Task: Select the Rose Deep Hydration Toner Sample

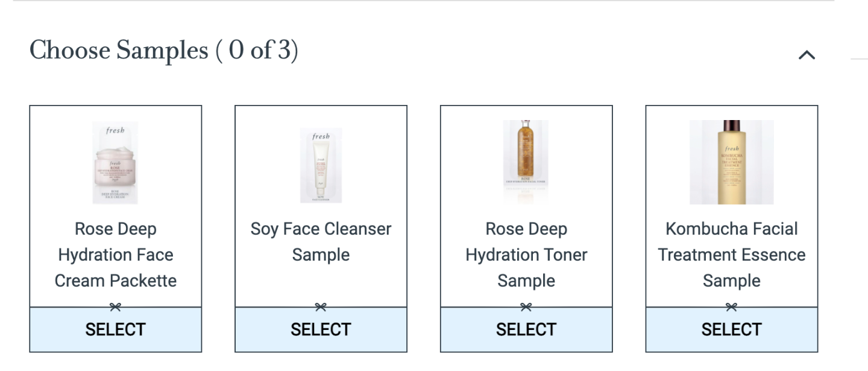Action: click(x=526, y=329)
